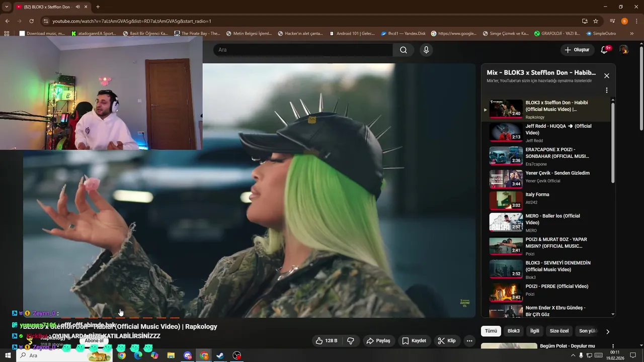Show more filter chips with right arrow
644x362 pixels.
pos(607,331)
